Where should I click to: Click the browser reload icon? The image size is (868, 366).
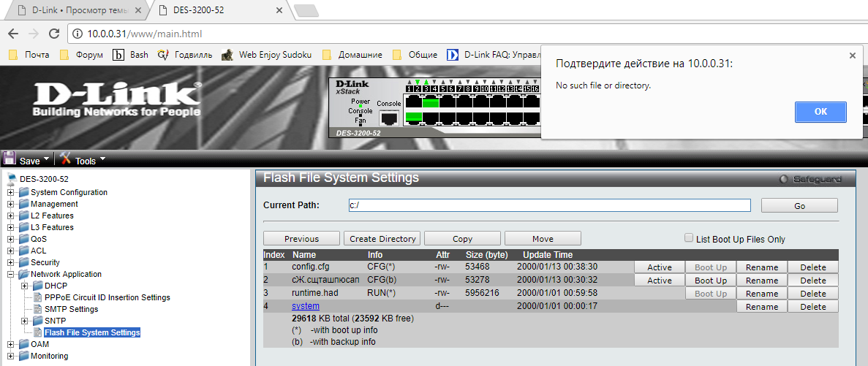(x=53, y=34)
